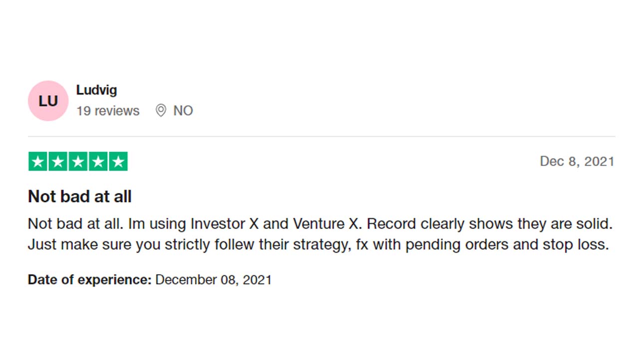Image resolution: width=639 pixels, height=364 pixels.
Task: Click the Dec 8, 2021 review date
Action: (577, 162)
